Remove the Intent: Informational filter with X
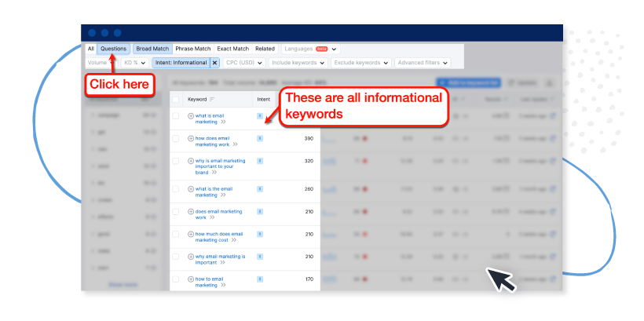The image size is (644, 321). pyautogui.click(x=215, y=62)
